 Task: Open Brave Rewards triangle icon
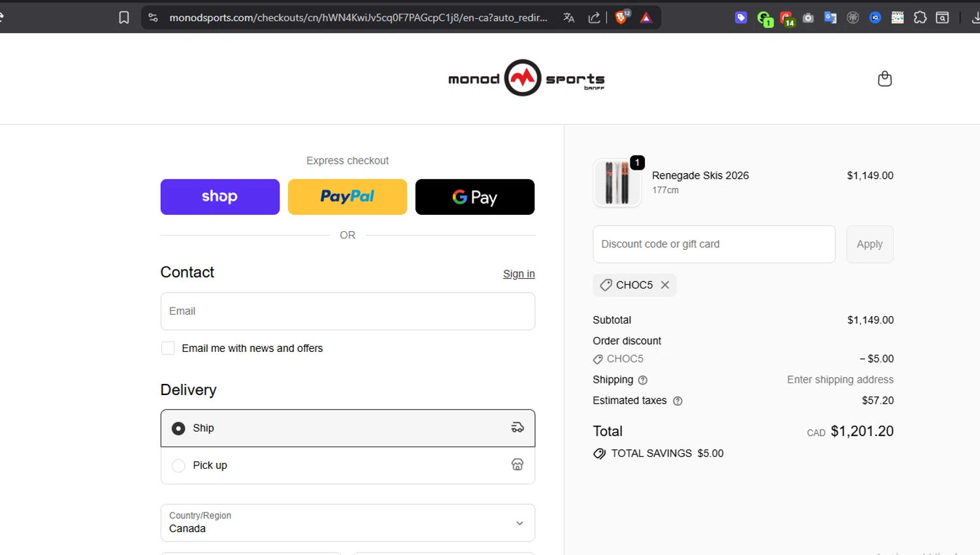point(646,18)
